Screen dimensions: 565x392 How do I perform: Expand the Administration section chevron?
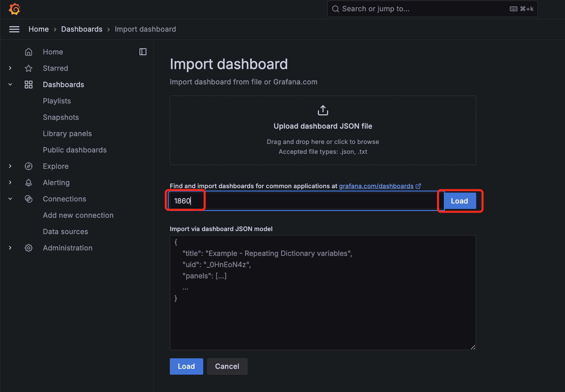click(10, 248)
